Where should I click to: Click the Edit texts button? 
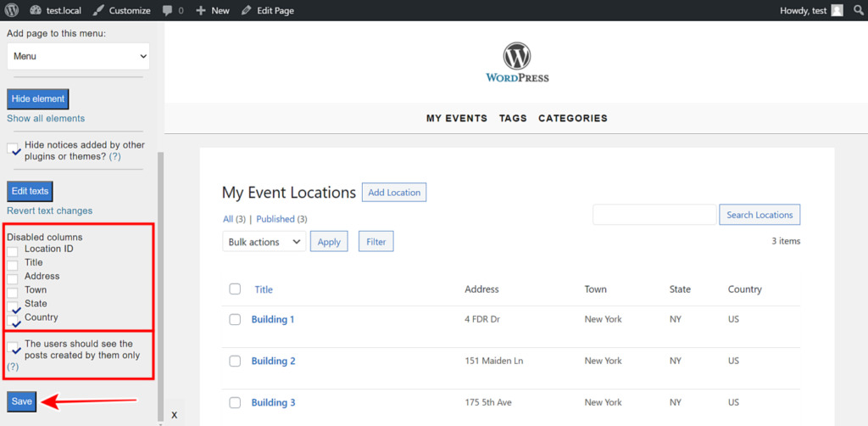point(30,191)
